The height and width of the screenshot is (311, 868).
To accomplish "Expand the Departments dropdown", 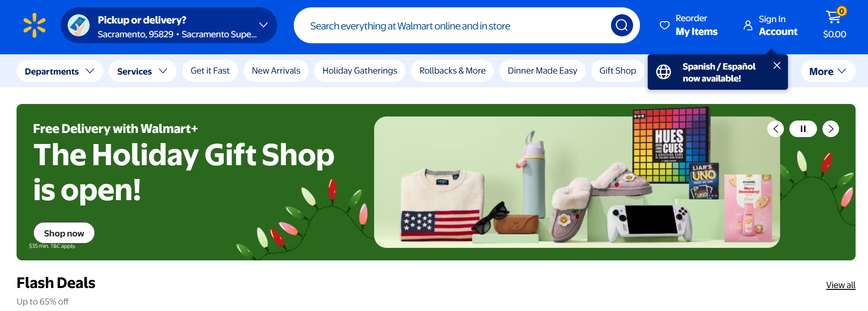I will point(60,71).
